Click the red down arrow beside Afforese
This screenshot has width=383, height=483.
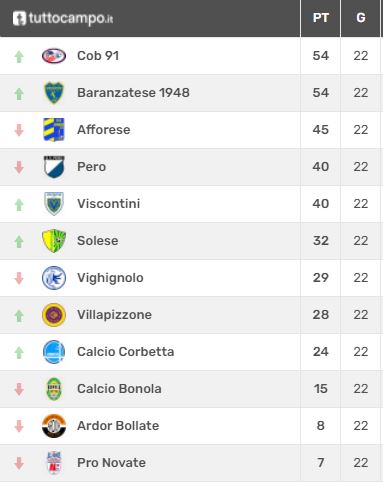(x=19, y=130)
